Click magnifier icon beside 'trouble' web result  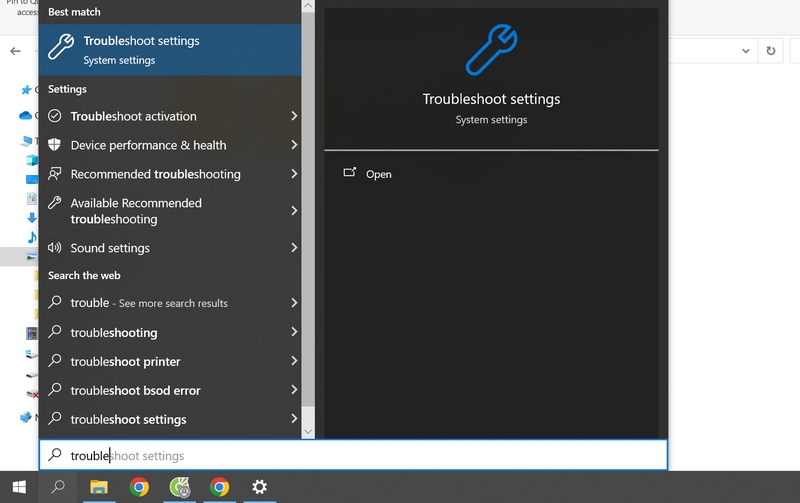coord(55,302)
